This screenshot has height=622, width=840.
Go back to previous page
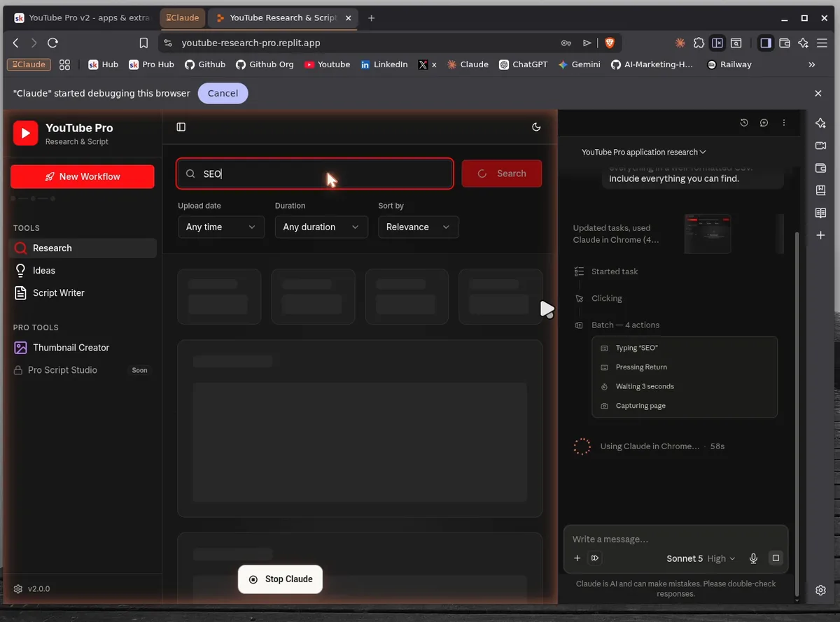point(16,43)
